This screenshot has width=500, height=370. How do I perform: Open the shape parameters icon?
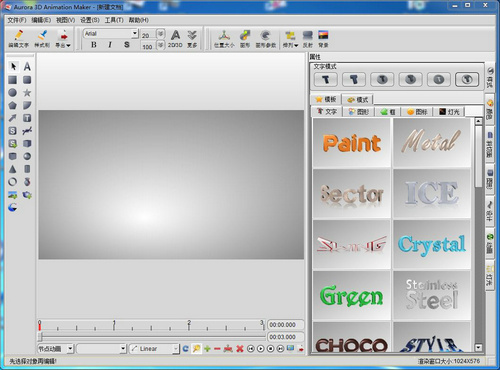tap(266, 39)
